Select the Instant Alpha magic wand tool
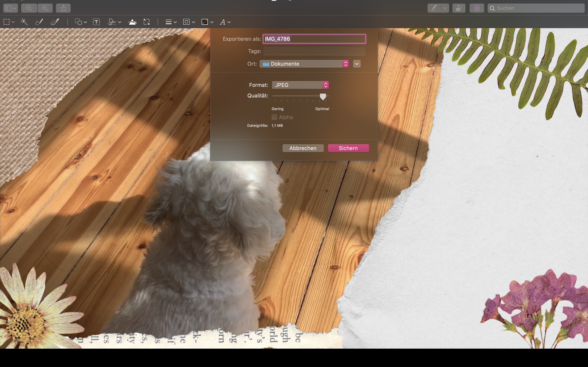The width and height of the screenshot is (588, 367). [24, 22]
